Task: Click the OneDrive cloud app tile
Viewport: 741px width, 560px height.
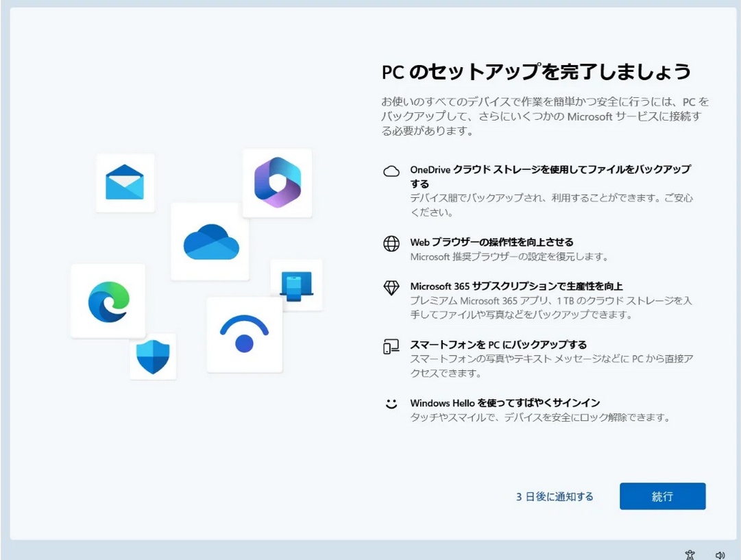Action: click(x=210, y=241)
